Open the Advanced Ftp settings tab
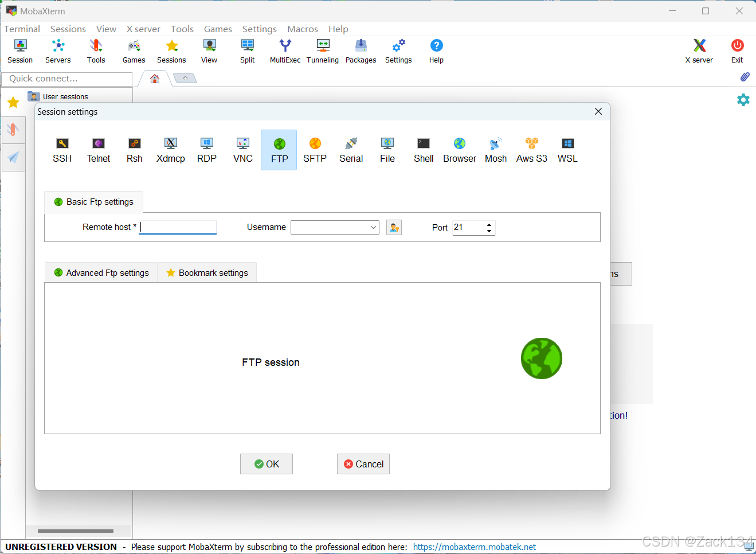This screenshot has width=756, height=554. (101, 273)
